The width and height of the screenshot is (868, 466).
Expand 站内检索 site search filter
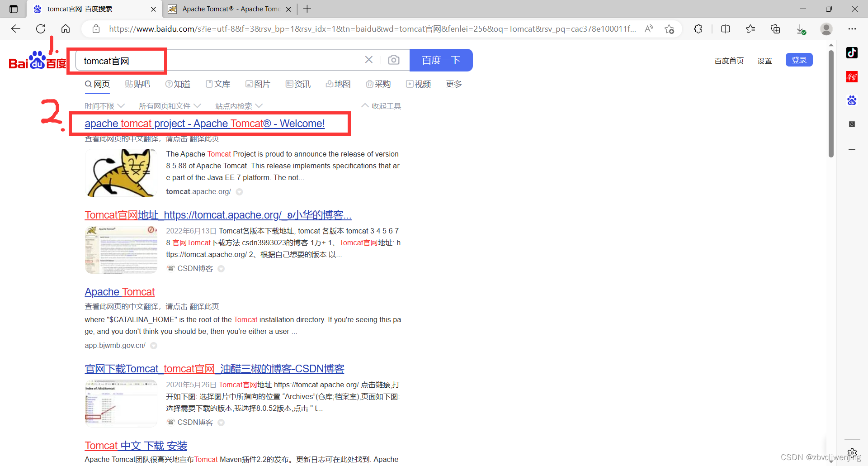pos(239,106)
